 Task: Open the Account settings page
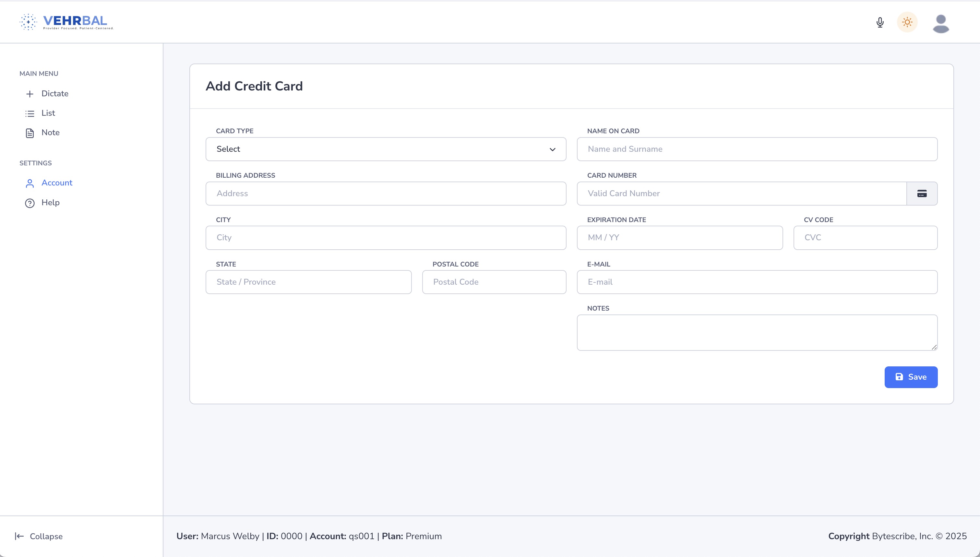coord(57,183)
